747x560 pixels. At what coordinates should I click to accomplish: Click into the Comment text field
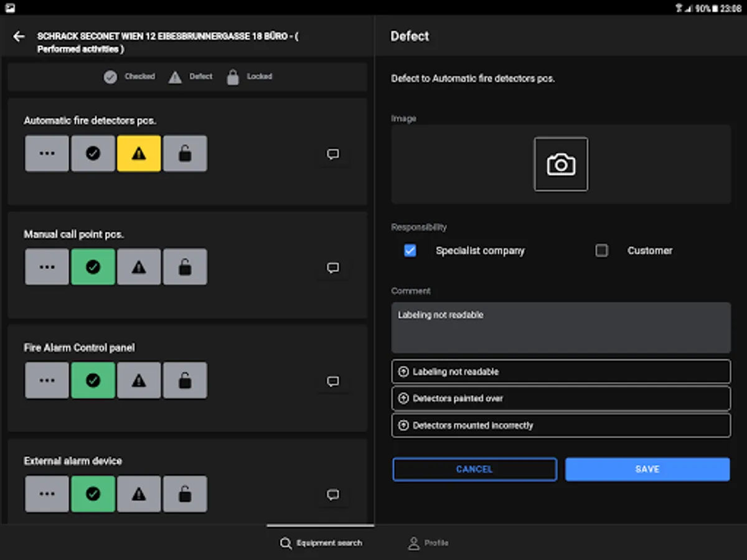pos(561,328)
